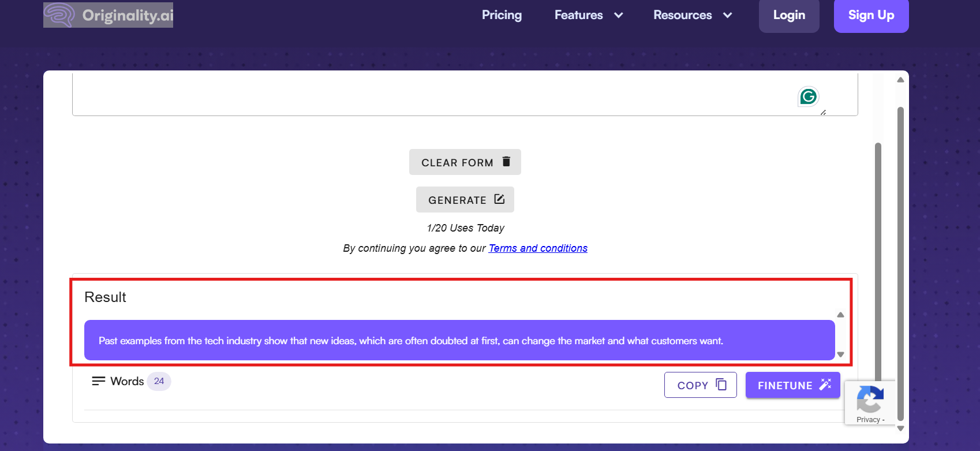Click the edit icon on Generate
Image resolution: width=980 pixels, height=451 pixels.
(x=499, y=199)
